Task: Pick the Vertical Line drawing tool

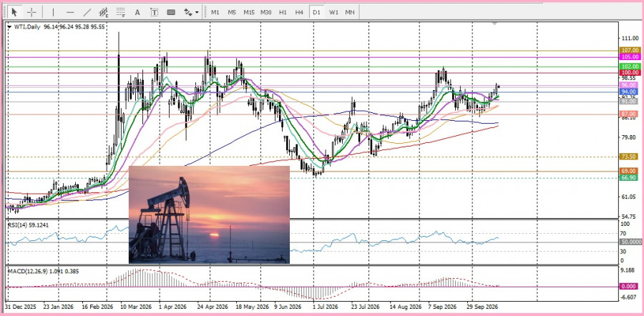Action: (53, 12)
